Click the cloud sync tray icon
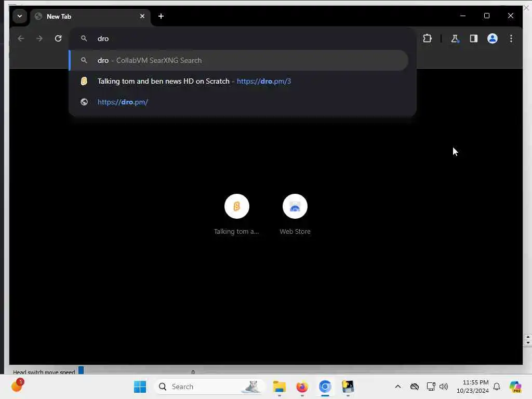This screenshot has width=532, height=399. point(414,387)
